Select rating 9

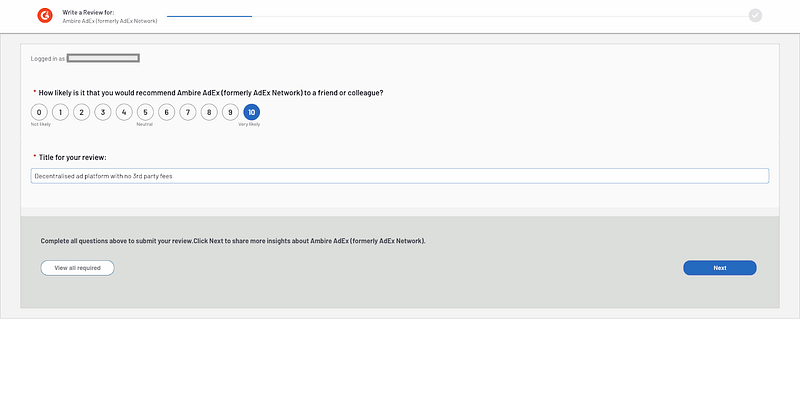(230, 112)
